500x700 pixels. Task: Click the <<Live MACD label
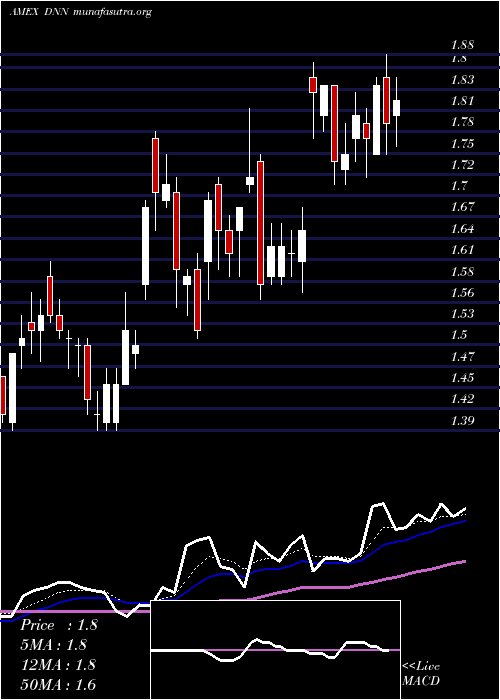point(421,674)
